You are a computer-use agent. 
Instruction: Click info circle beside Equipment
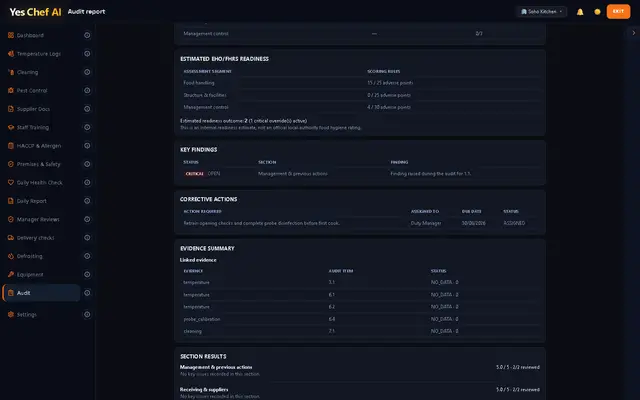pyautogui.click(x=87, y=274)
